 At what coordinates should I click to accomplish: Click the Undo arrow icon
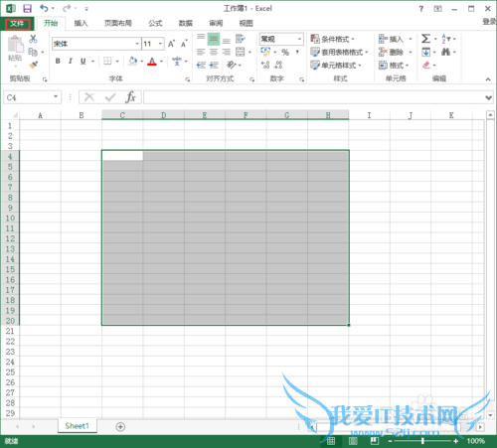(x=44, y=8)
